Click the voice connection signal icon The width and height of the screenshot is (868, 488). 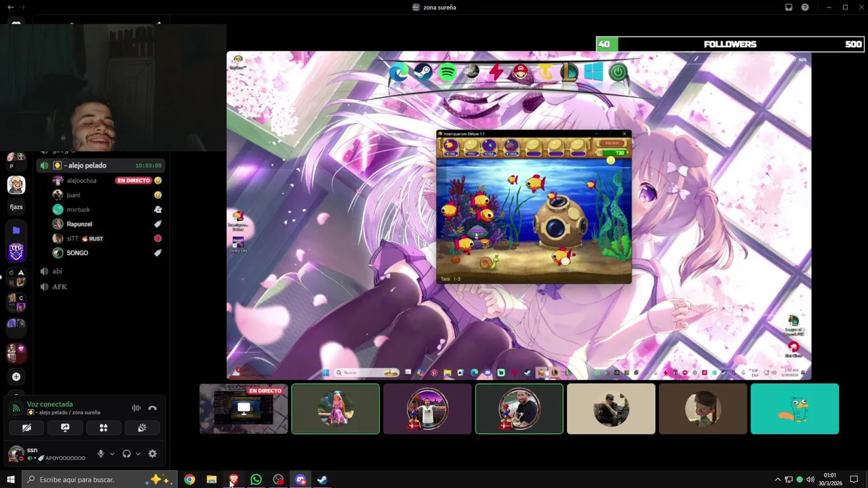point(16,408)
